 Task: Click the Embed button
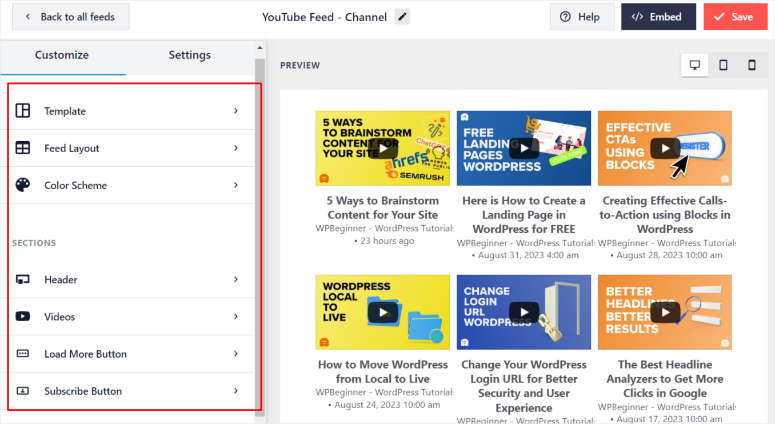[658, 17]
